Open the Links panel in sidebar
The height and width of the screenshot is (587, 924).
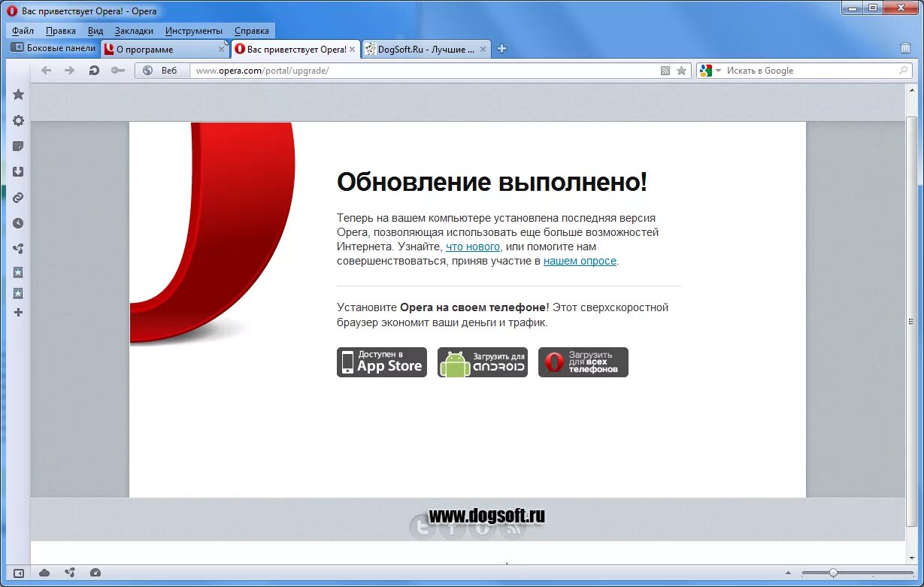pos(18,198)
